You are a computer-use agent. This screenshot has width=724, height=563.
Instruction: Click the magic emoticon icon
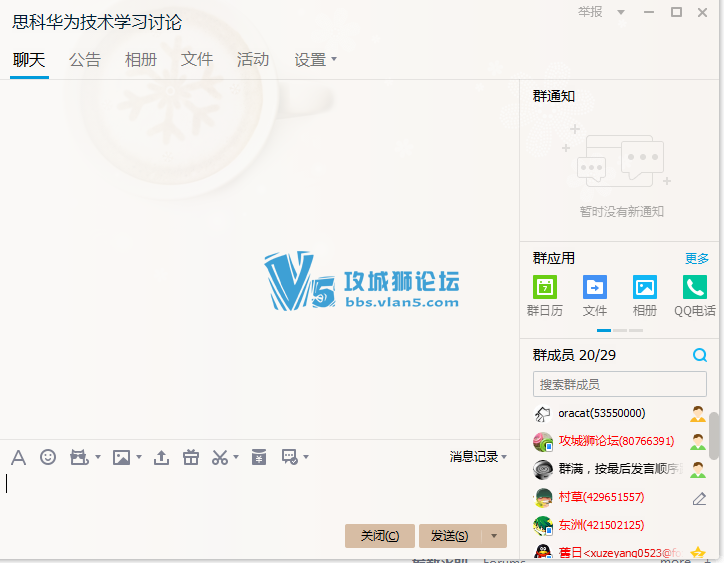click(x=79, y=457)
